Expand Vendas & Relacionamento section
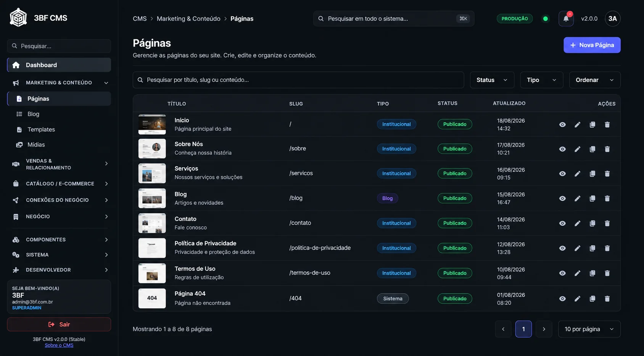 (59, 164)
